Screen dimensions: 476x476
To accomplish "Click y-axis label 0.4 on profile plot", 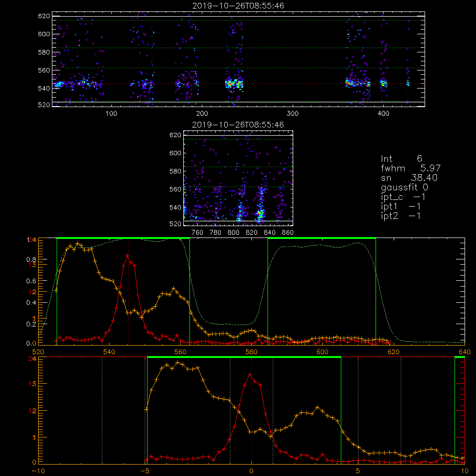I will click(31, 303).
